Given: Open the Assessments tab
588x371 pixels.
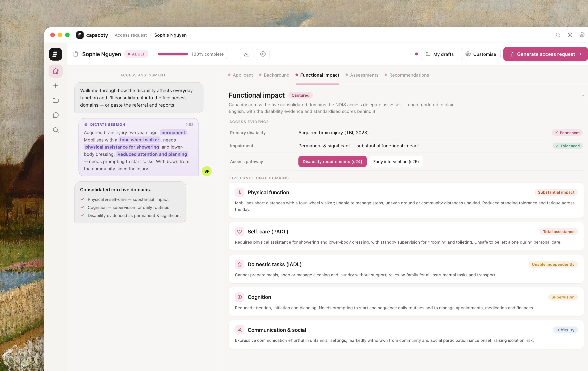Looking at the screenshot, I should tap(362, 75).
